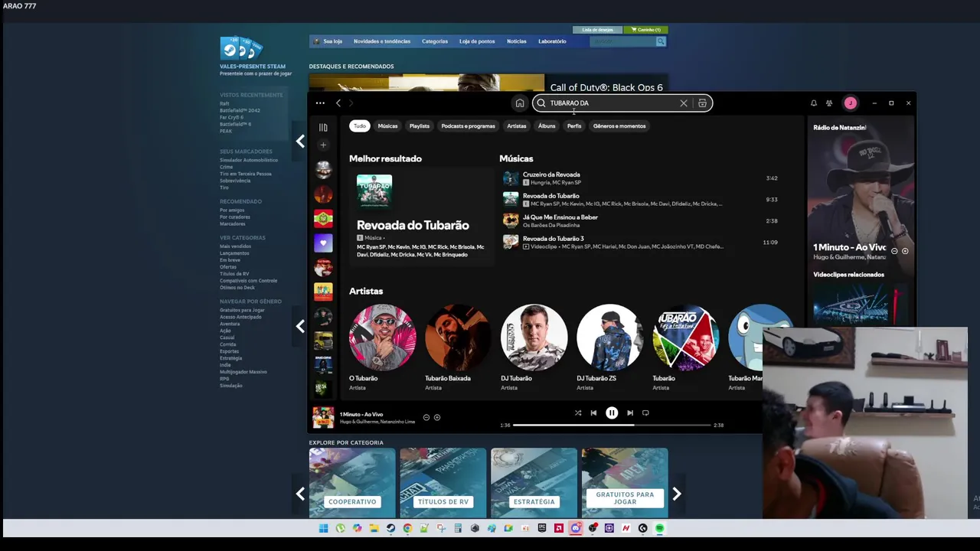Open the 1 Minuto - Ao Vivo now-playing cover
The width and height of the screenshot is (980, 551).
coord(323,417)
